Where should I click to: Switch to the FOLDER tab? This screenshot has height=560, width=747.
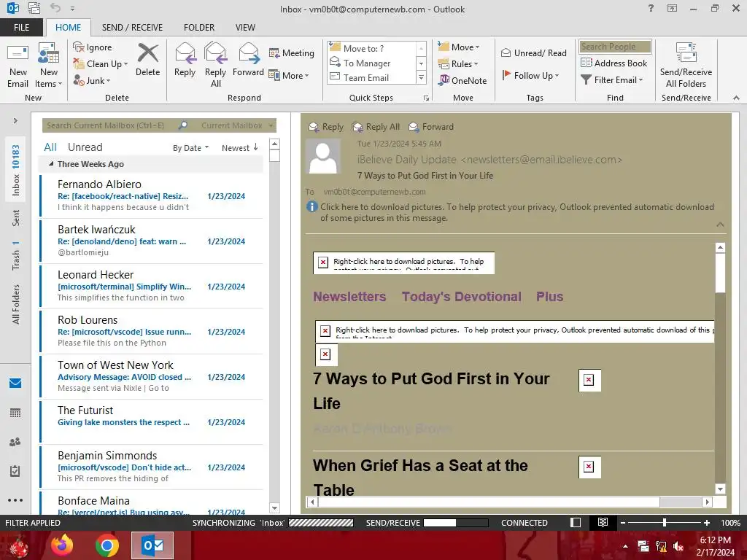click(x=199, y=28)
